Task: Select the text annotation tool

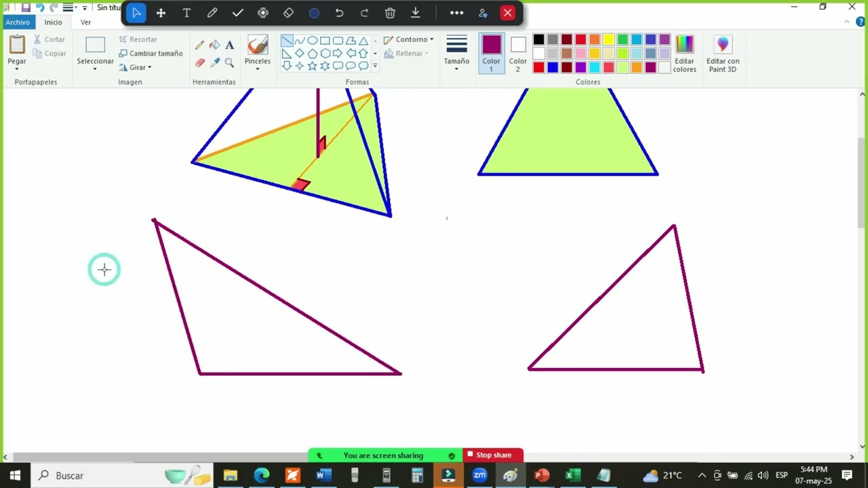Action: click(x=186, y=13)
